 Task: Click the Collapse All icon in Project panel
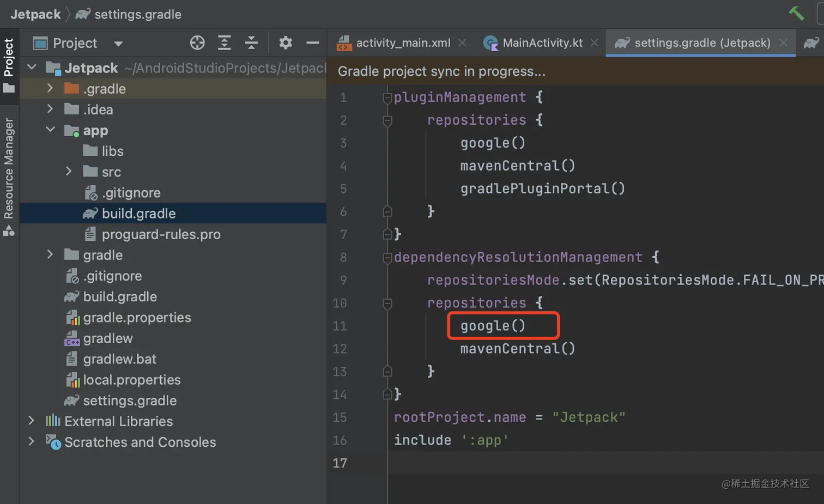coord(251,42)
